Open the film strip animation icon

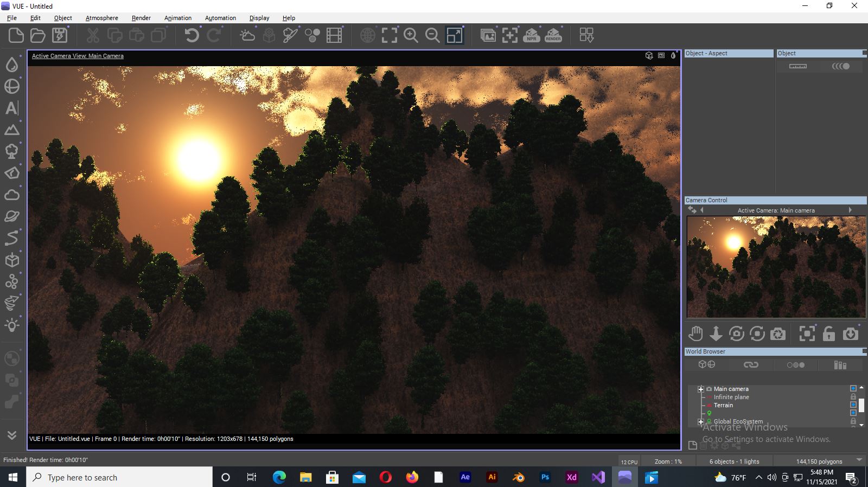pyautogui.click(x=334, y=36)
